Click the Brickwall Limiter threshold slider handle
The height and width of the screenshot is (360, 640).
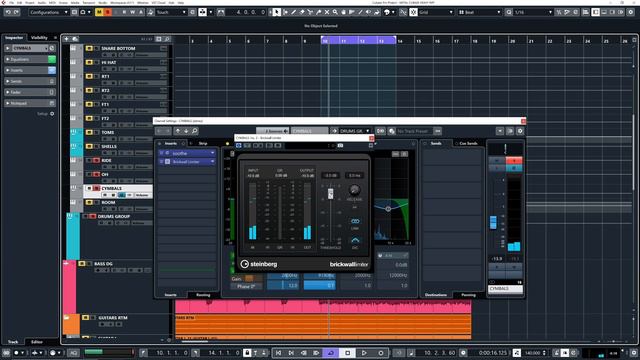330,194
